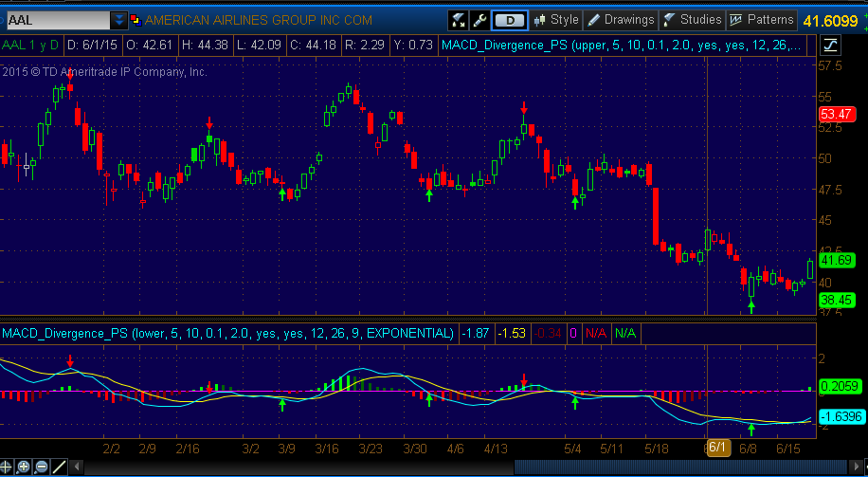Click the 41.69 green price bubble
Viewport: 868px width, 477px height.
click(x=837, y=260)
